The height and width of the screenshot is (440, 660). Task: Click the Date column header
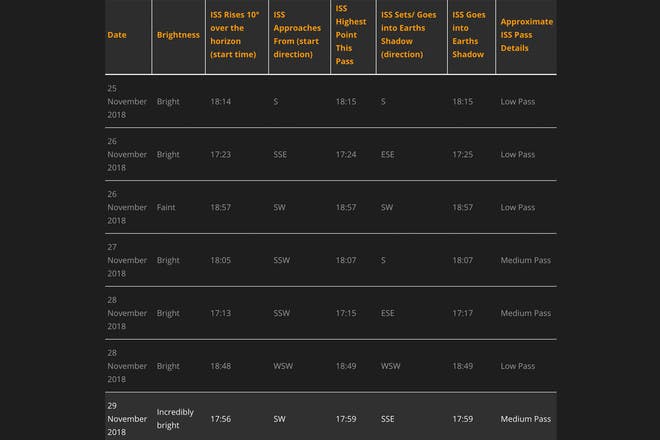pos(117,35)
